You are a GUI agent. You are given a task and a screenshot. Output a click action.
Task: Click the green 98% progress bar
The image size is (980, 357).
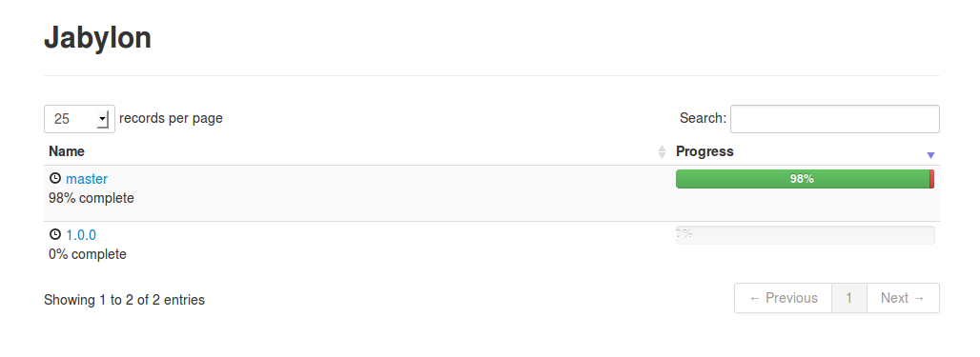tap(803, 179)
